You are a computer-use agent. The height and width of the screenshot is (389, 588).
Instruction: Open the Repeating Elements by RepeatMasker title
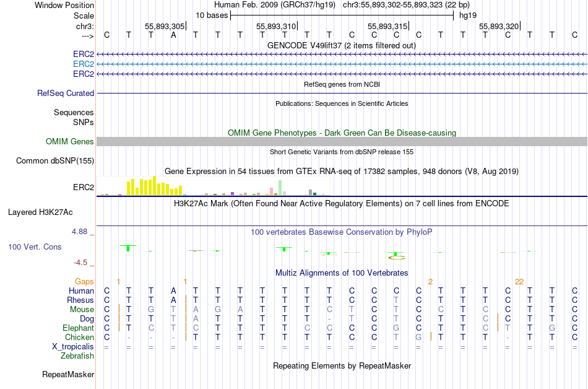point(342,365)
